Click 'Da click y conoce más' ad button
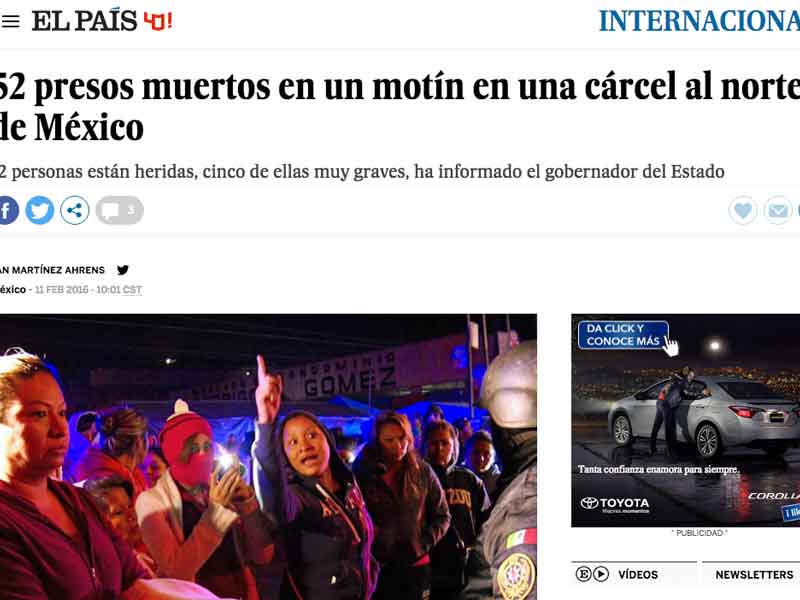 tap(623, 335)
